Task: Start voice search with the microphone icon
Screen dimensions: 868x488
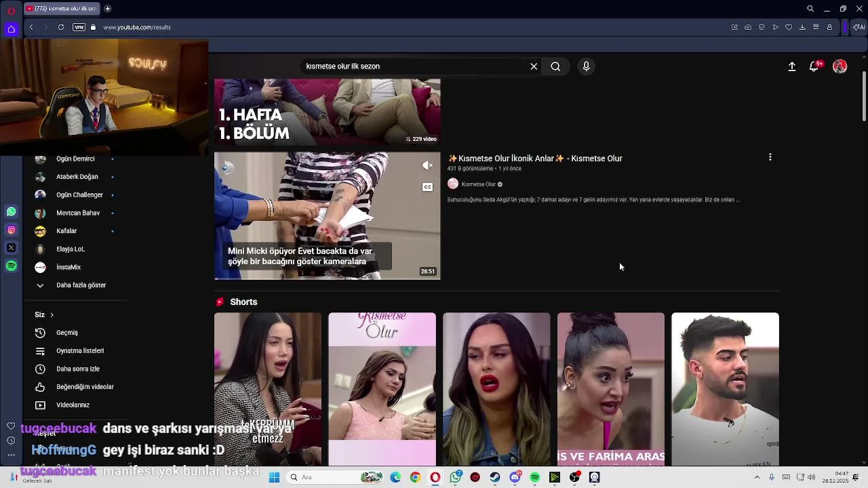Action: [587, 66]
